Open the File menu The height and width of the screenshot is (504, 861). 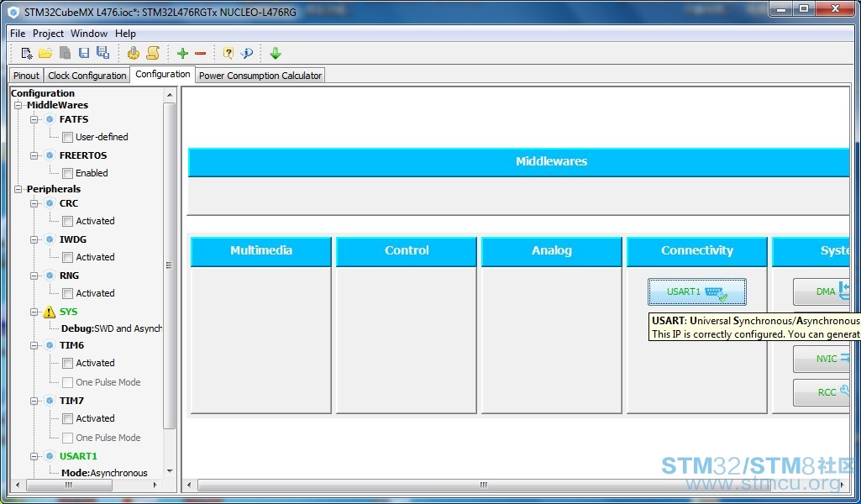tap(18, 34)
